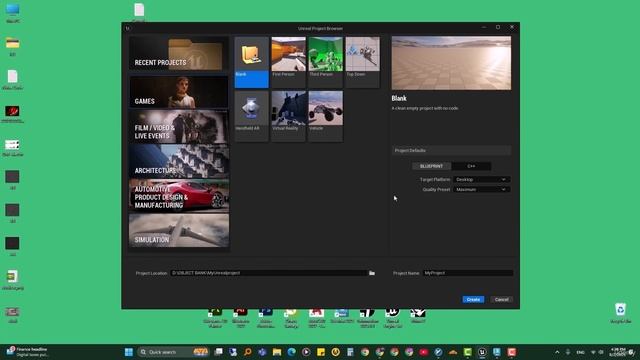Image resolution: width=640 pixels, height=360 pixels.
Task: Open File Explorer from the taskbar
Action: click(277, 352)
